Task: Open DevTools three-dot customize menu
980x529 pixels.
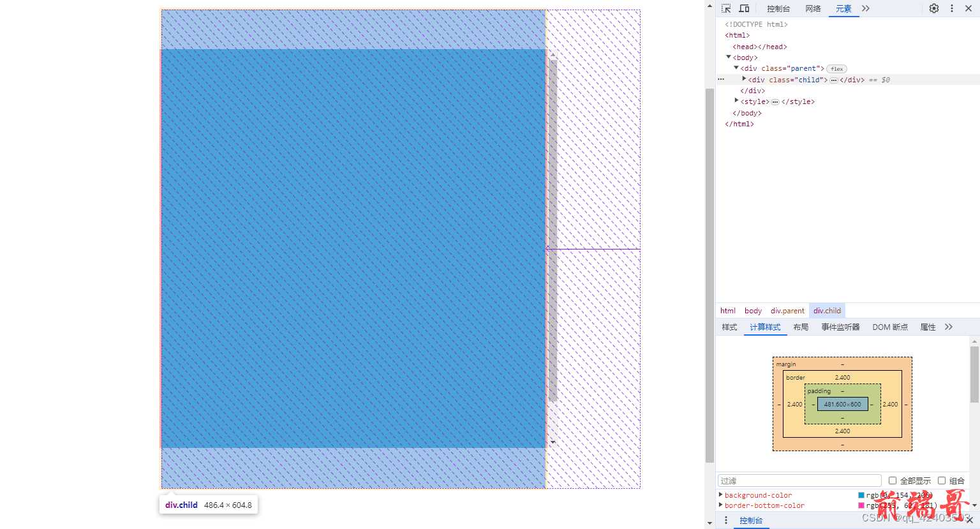Action: (x=952, y=8)
